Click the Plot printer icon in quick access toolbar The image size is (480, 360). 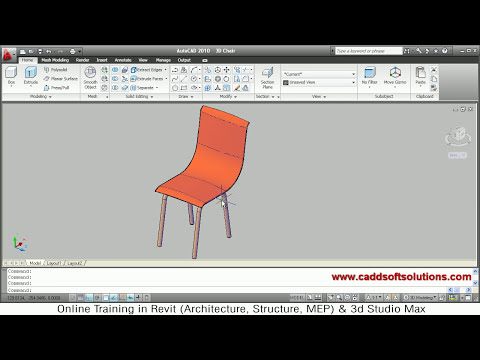[x=72, y=52]
